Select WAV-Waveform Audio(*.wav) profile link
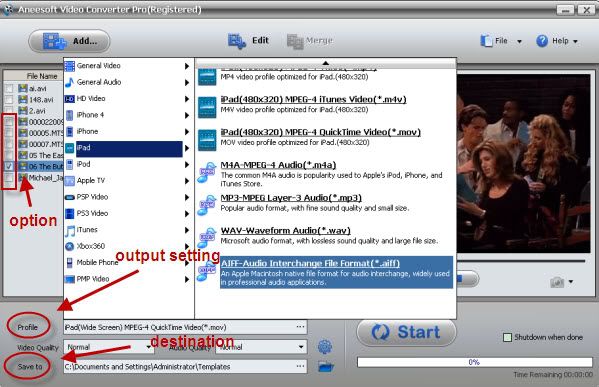This screenshot has height=387, width=599. (x=285, y=231)
